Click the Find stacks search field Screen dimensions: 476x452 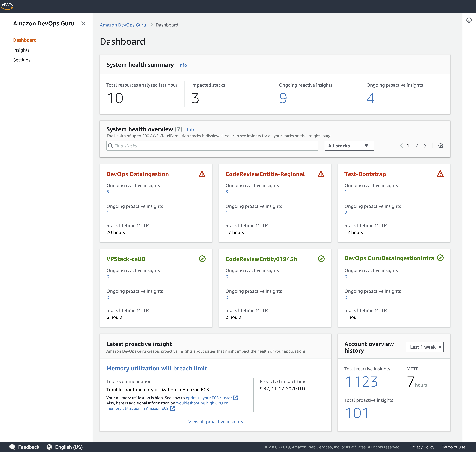point(212,146)
